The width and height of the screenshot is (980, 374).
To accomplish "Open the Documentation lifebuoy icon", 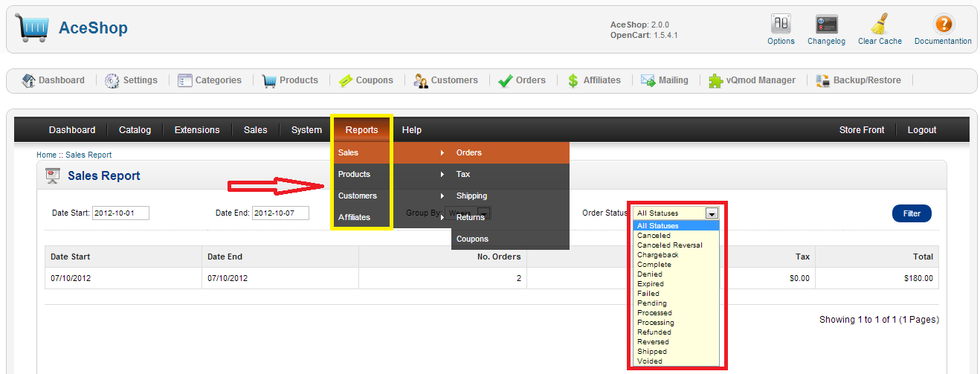I will coord(944,24).
